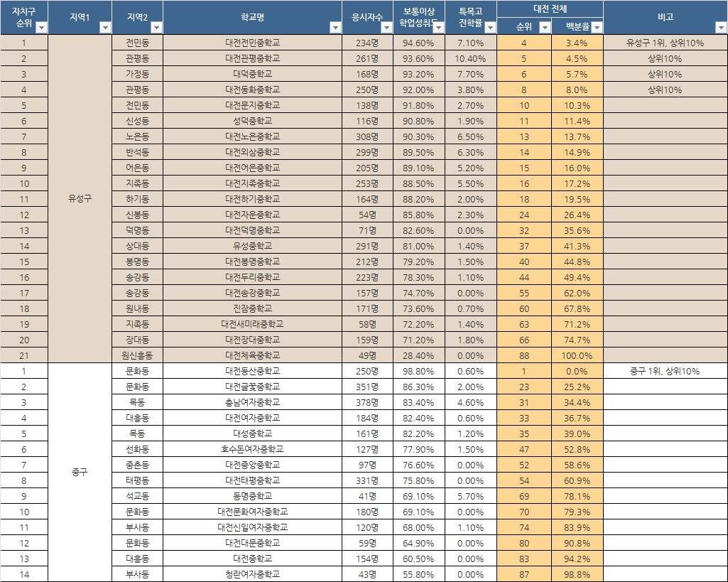Viewport: 728px width, 582px height.
Task: Select the 선화동 district cell
Action: [x=137, y=449]
